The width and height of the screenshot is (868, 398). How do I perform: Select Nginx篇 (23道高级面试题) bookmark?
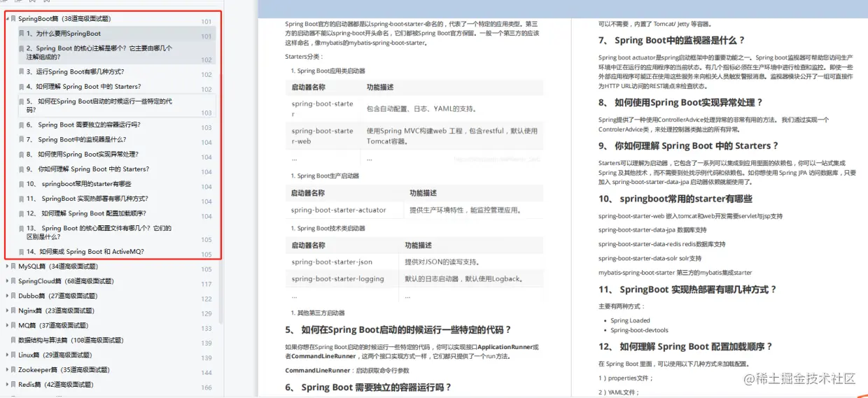pos(56,311)
